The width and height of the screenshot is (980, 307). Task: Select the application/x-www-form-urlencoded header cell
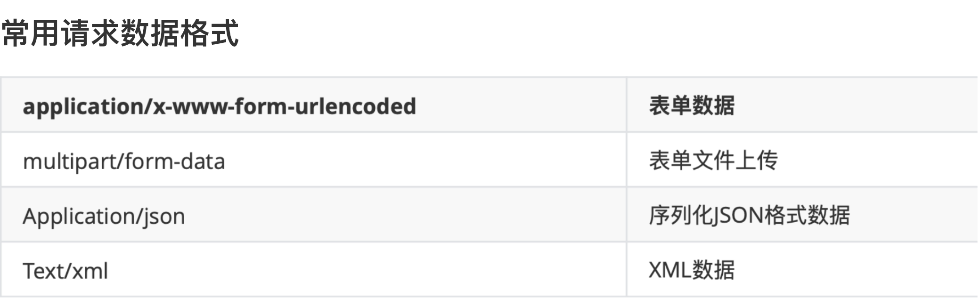pos(219,106)
